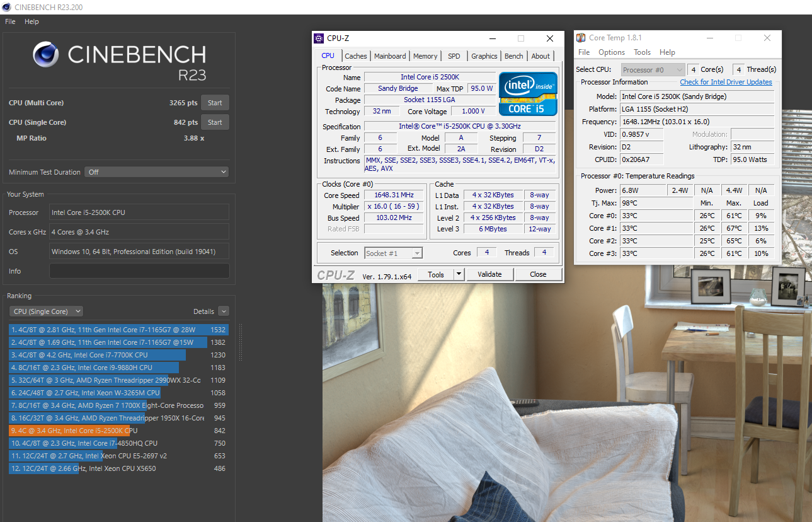This screenshot has height=522, width=812.
Task: Select the highlighted Core i5-2500K ranking row
Action: (x=118, y=431)
